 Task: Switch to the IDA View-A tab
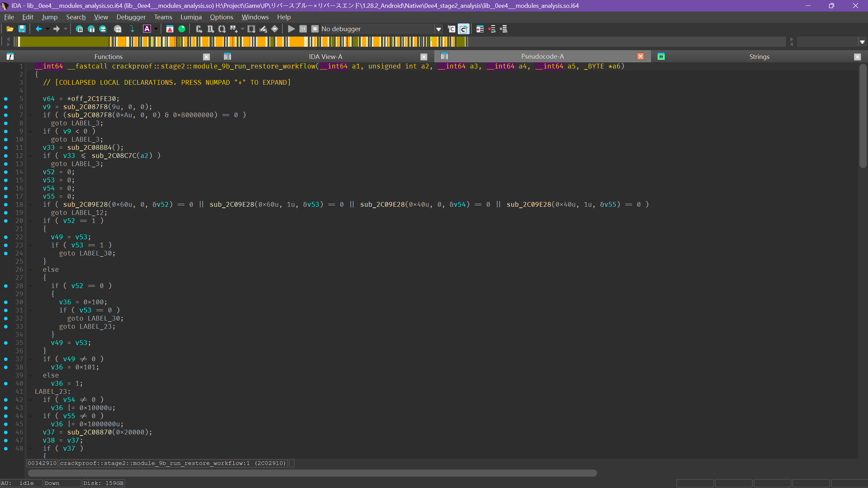[x=325, y=57]
